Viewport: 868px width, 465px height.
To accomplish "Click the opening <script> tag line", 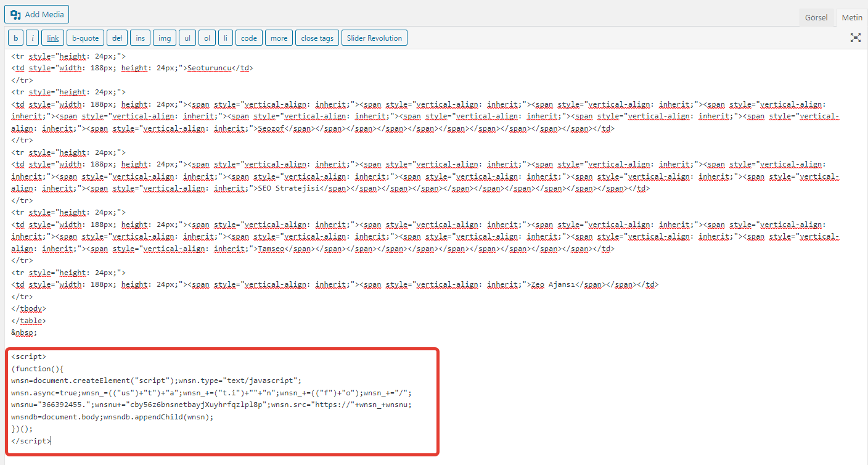I will point(28,356).
